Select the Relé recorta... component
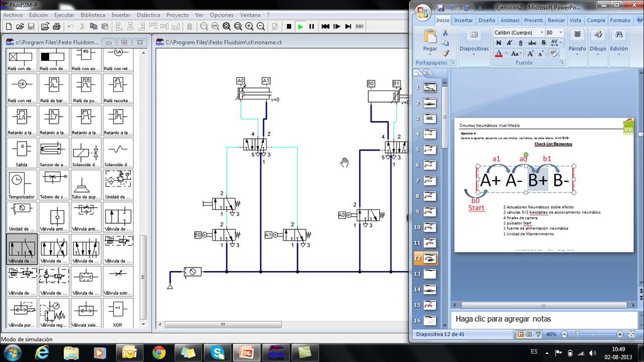This screenshot has width=644, height=362. (118, 89)
